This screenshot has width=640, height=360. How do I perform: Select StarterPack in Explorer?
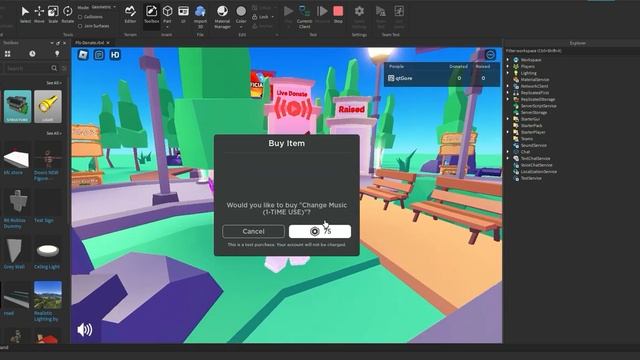531,126
